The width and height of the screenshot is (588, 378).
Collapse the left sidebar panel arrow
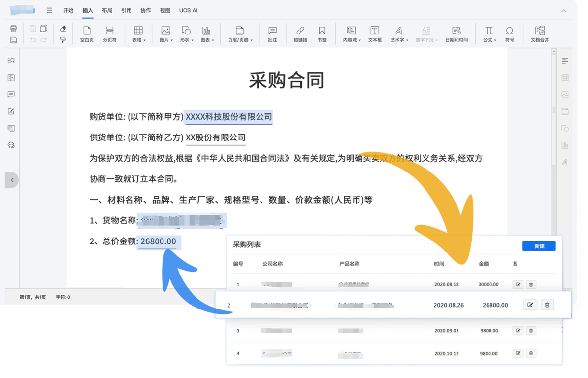click(12, 180)
